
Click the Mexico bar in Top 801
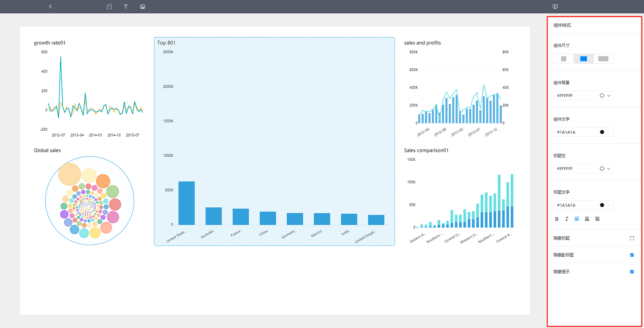pyautogui.click(x=322, y=219)
